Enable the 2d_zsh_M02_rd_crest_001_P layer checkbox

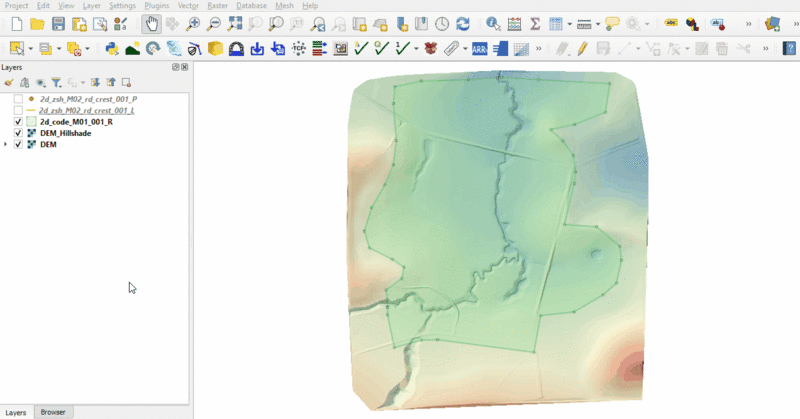coord(18,100)
